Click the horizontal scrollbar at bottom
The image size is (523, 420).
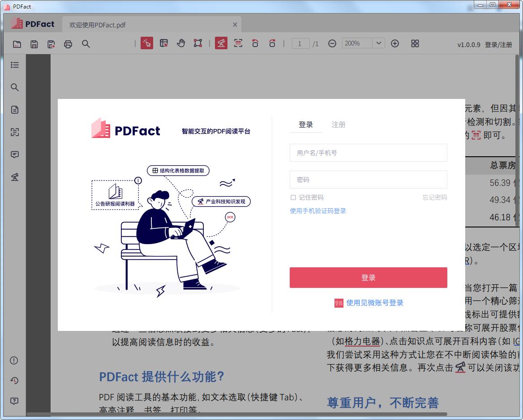(x=237, y=415)
